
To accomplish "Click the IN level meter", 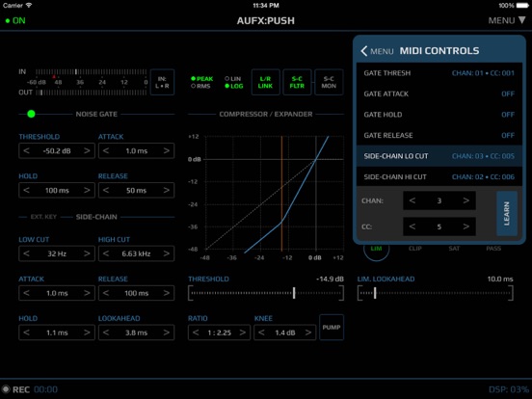I will (91, 72).
